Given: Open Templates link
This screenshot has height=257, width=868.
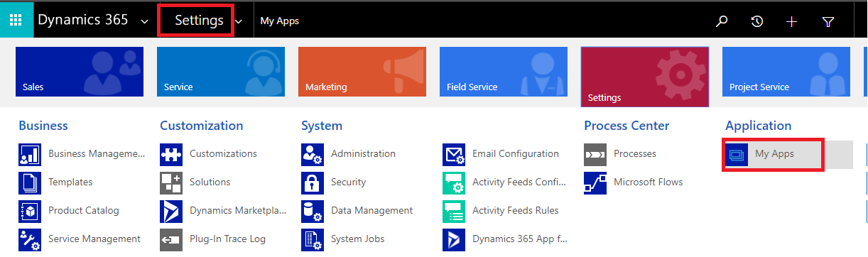Looking at the screenshot, I should coord(70,182).
